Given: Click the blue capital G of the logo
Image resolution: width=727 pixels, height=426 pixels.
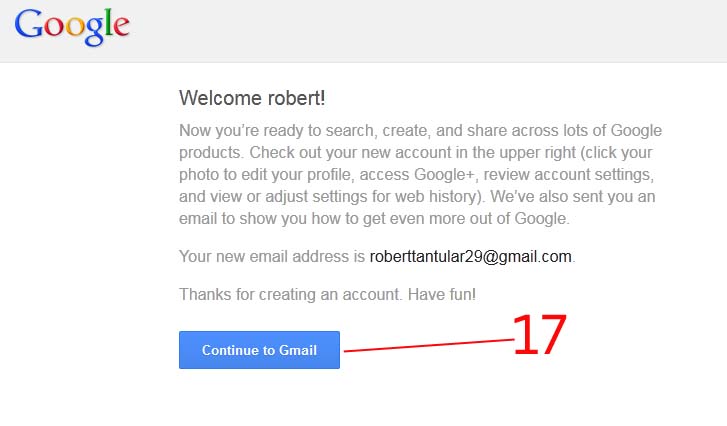Looking at the screenshot, I should click(x=29, y=23).
